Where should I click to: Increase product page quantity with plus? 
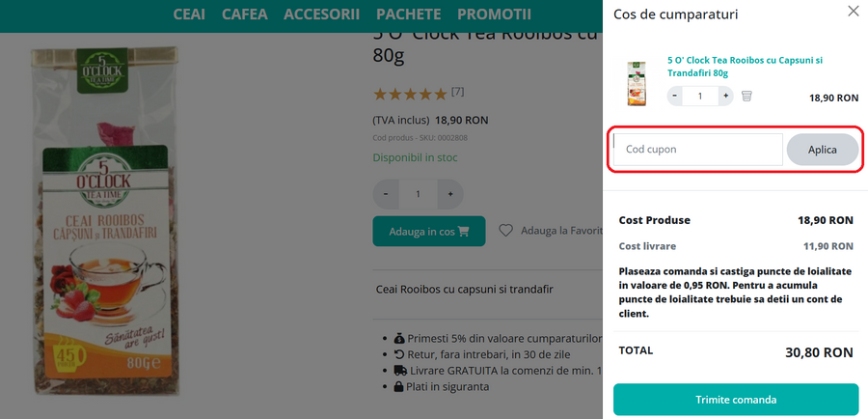pyautogui.click(x=449, y=194)
